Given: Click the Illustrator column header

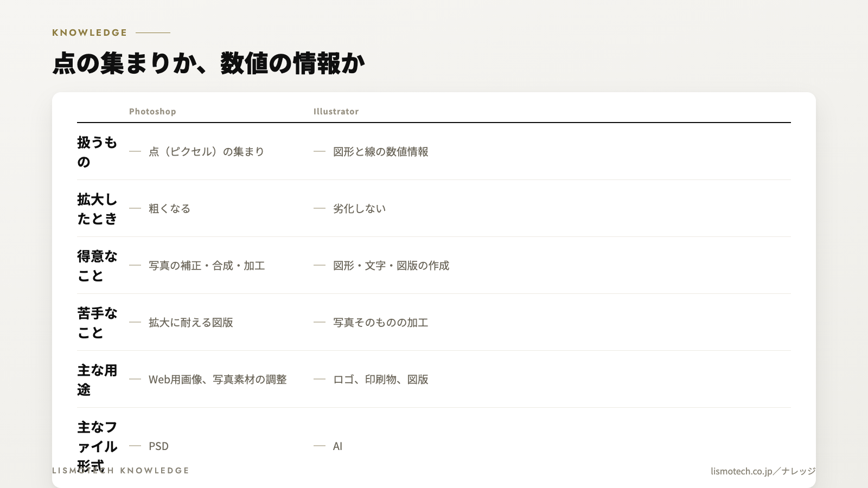Looking at the screenshot, I should tap(336, 111).
